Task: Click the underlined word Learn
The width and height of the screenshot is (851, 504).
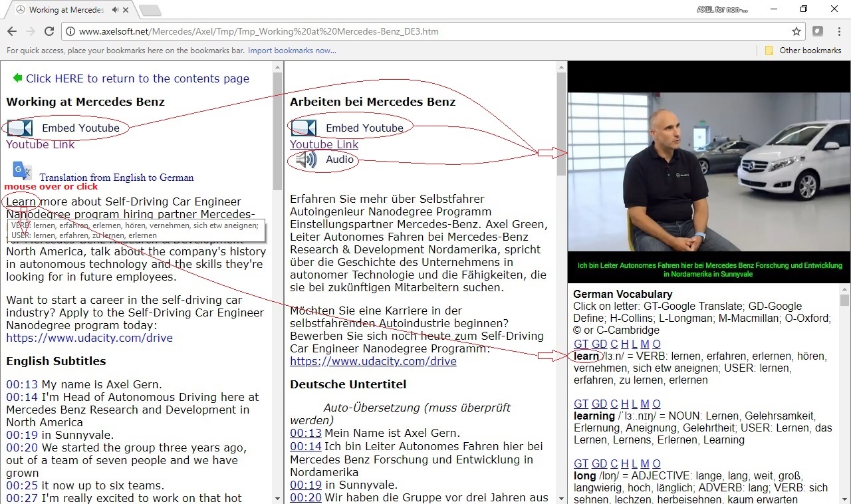Action: [x=21, y=201]
